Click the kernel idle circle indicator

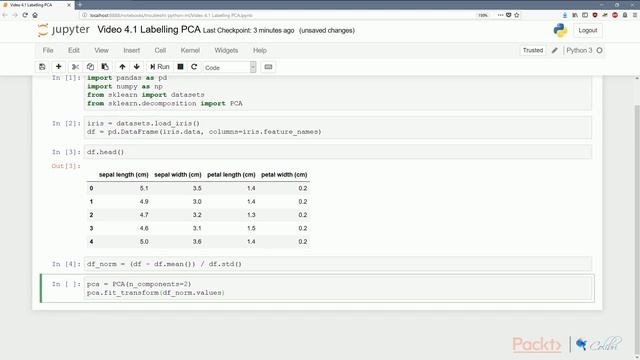[x=599, y=51]
